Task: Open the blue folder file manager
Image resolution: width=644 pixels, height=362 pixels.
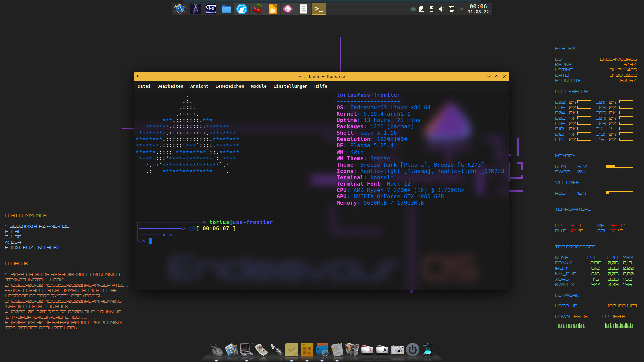Action: click(226, 9)
